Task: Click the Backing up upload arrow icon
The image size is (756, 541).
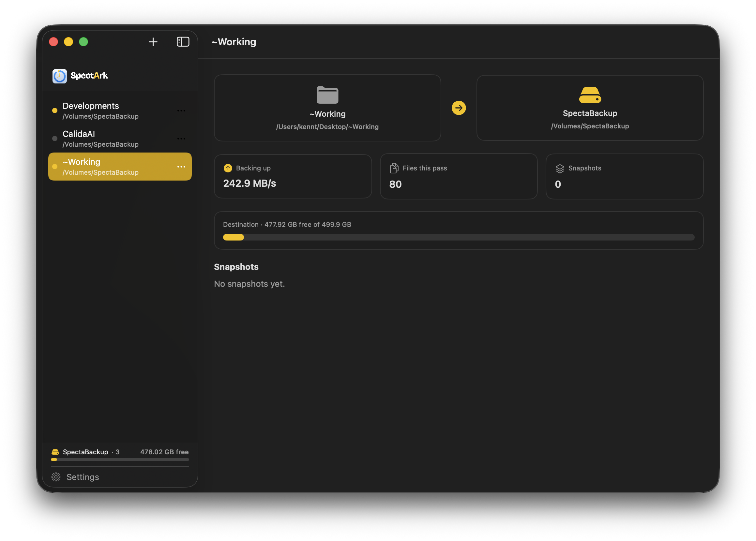Action: pos(228,168)
